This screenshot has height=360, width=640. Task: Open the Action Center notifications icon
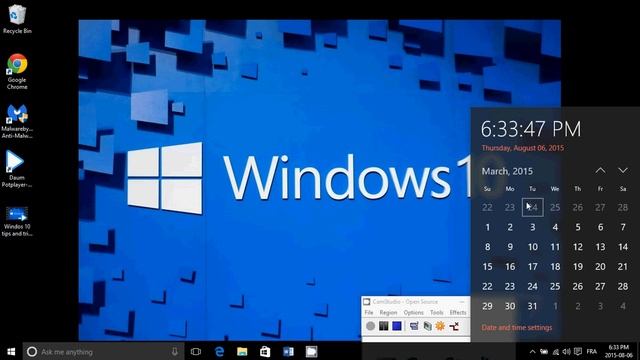tap(578, 351)
